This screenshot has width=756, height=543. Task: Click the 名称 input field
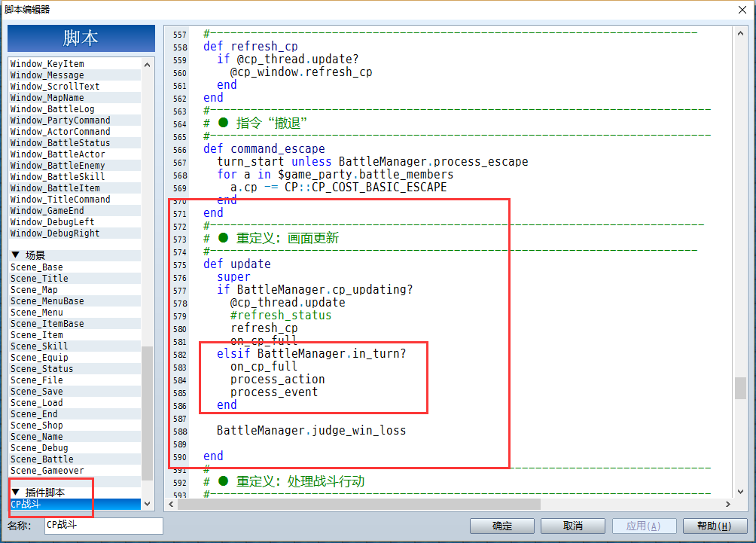[x=104, y=525]
